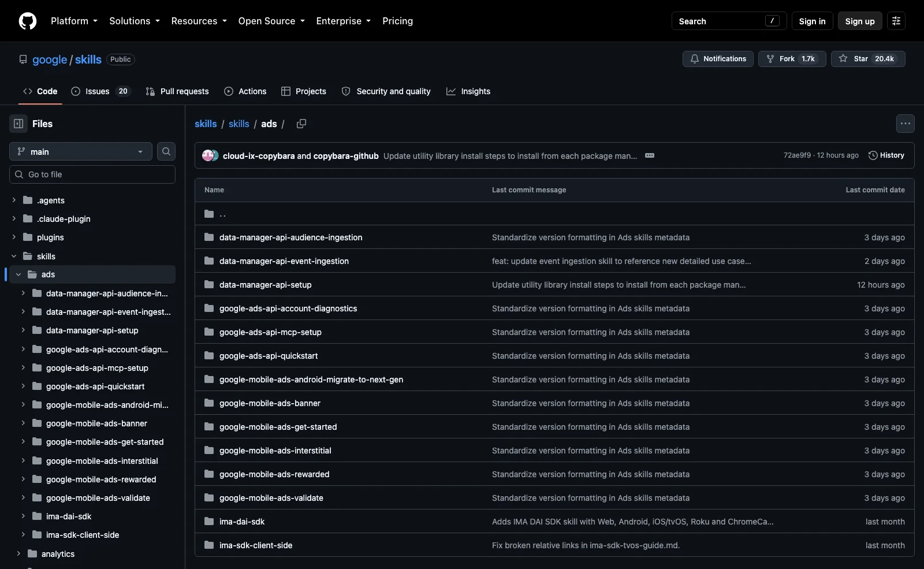
Task: Focus the Search box in header
Action: tap(729, 21)
